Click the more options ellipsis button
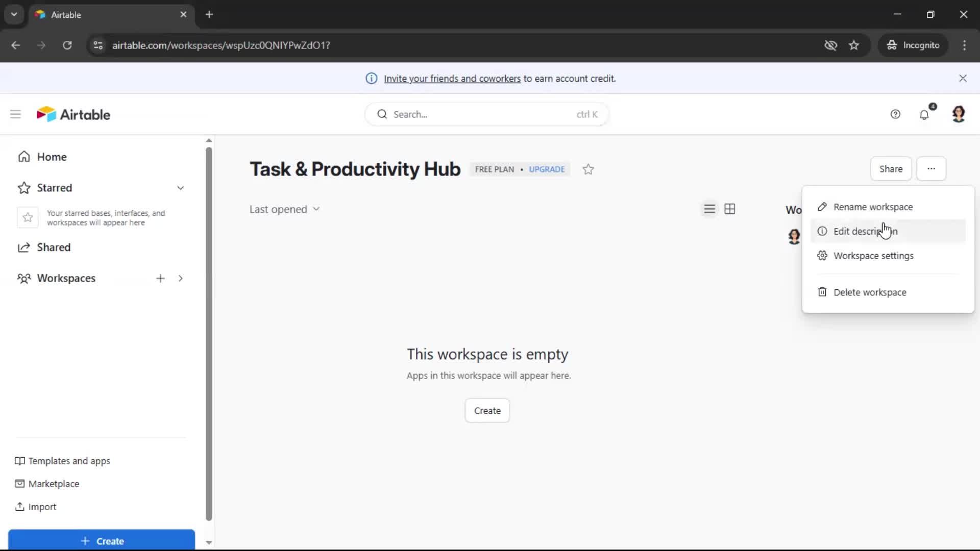 click(x=931, y=169)
